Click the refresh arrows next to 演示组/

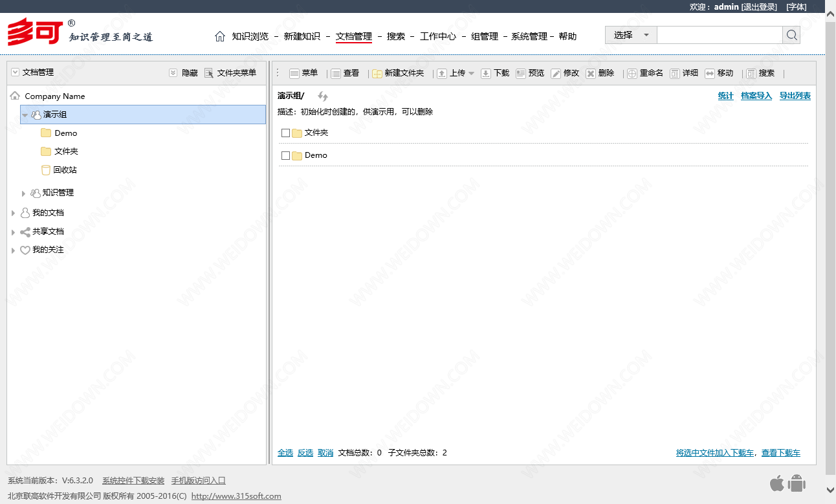click(x=323, y=96)
